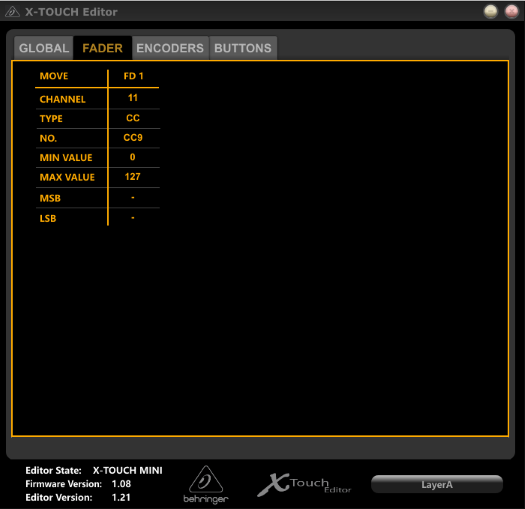Image resolution: width=525 pixels, height=509 pixels.
Task: Edit the NO. value CC9
Action: coord(133,138)
